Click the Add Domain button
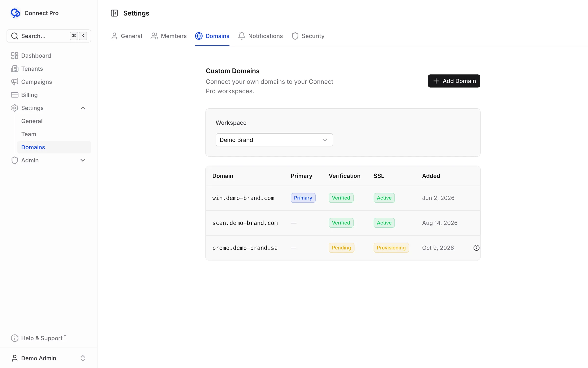 pyautogui.click(x=454, y=81)
